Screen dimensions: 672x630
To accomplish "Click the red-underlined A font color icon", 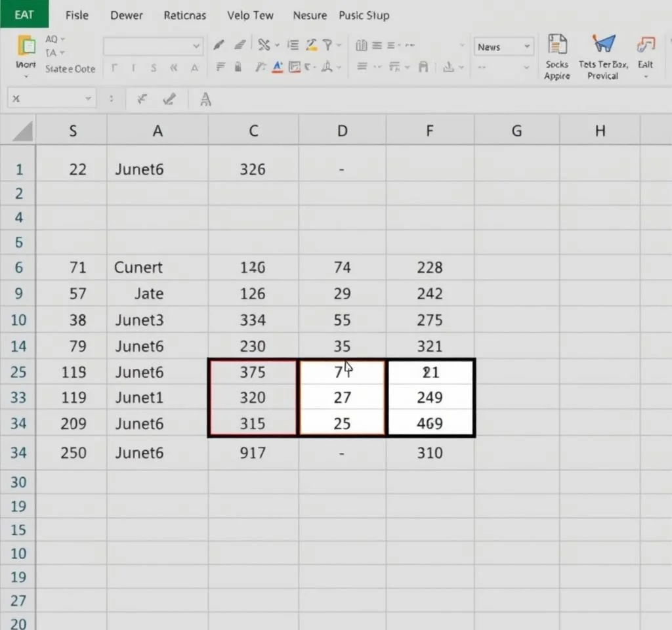I will click(277, 67).
